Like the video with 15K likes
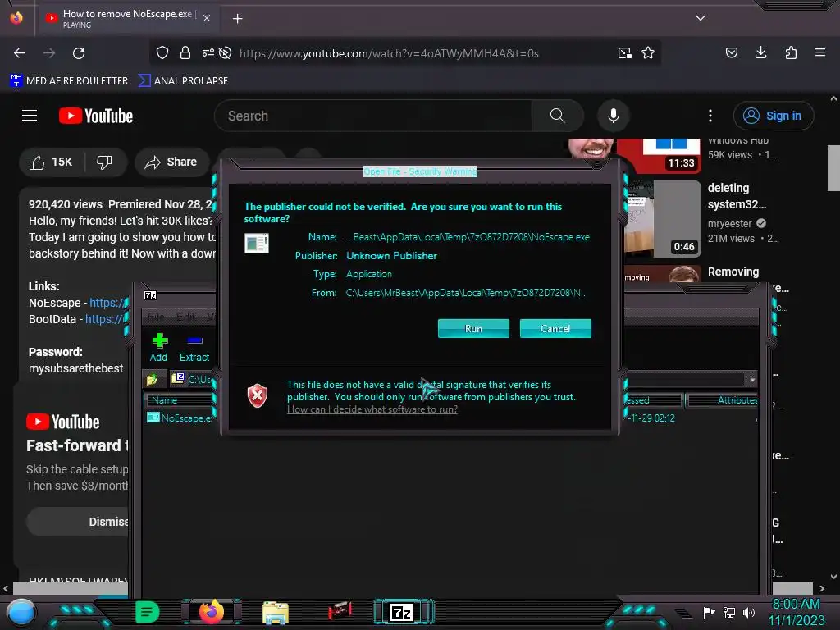The image size is (840, 630). pyautogui.click(x=52, y=162)
